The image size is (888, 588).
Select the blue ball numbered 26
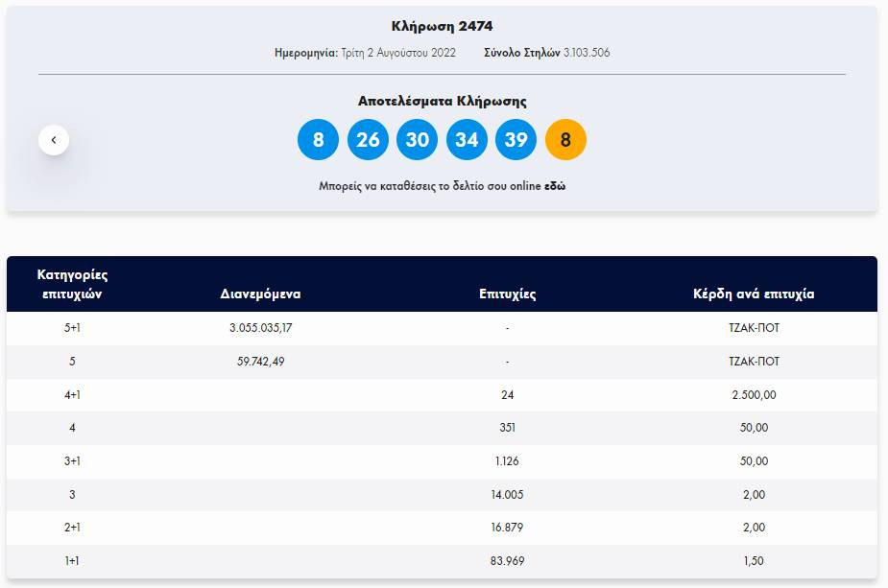[368, 140]
